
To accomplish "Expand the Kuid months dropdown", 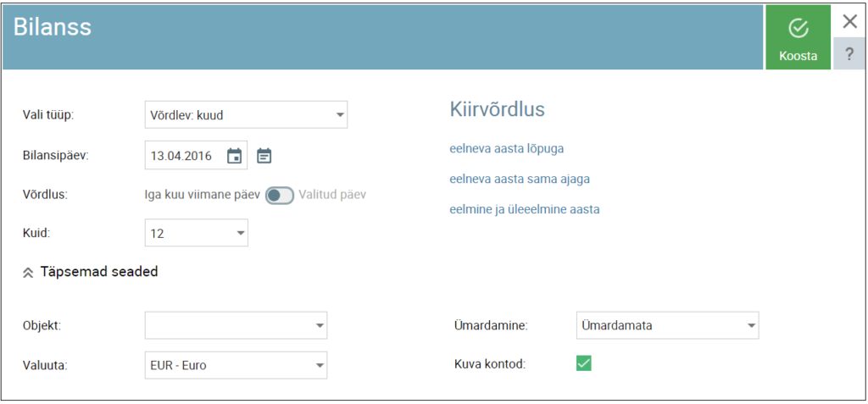I will click(197, 233).
